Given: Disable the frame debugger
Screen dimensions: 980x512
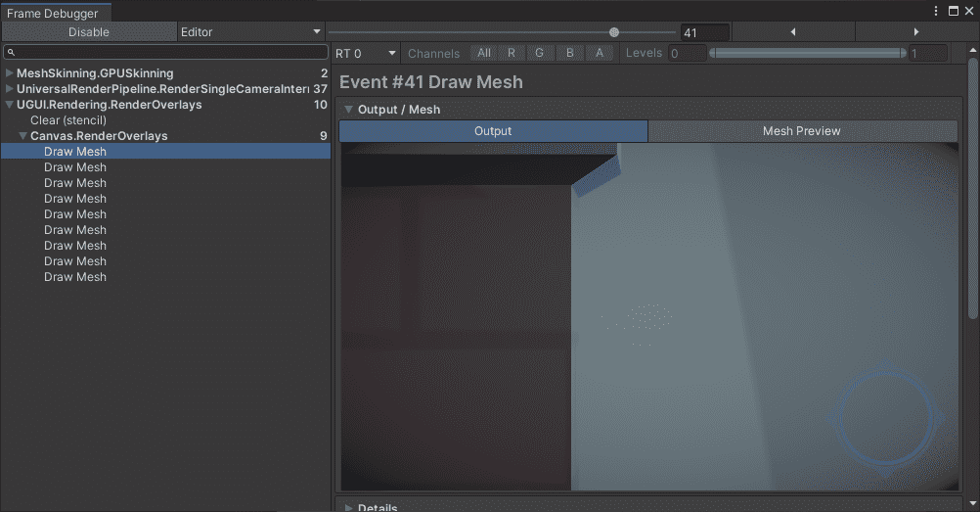Looking at the screenshot, I should tap(89, 32).
